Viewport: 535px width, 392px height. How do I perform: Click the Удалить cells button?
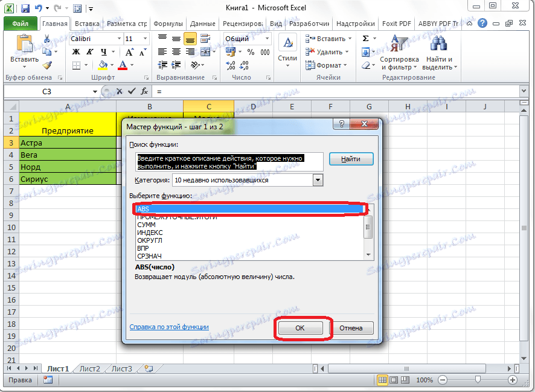click(327, 52)
